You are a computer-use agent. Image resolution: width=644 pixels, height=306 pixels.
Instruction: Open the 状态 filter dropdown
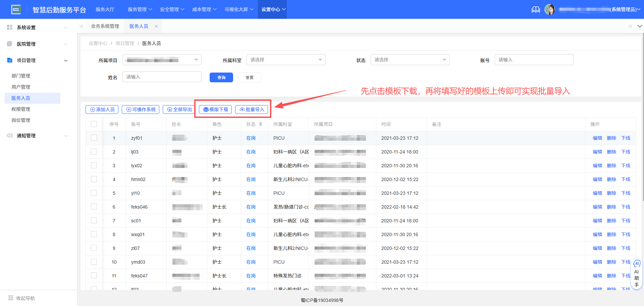[410, 60]
